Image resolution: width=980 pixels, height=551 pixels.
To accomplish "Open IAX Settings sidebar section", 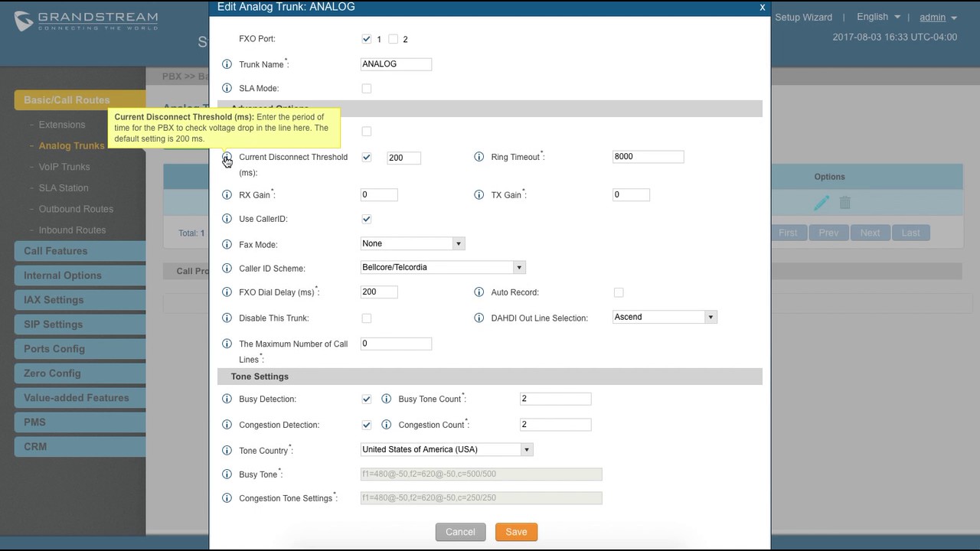I will pos(80,300).
